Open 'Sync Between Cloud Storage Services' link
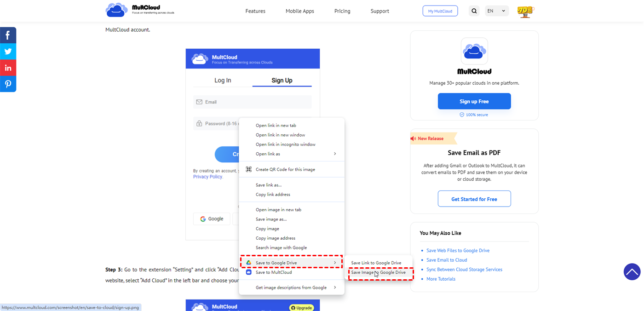Image resolution: width=644 pixels, height=311 pixels. (464, 270)
